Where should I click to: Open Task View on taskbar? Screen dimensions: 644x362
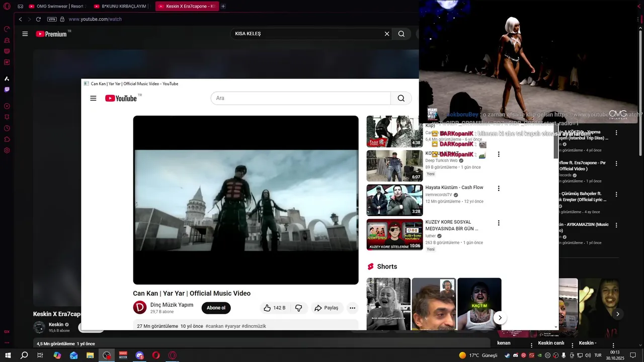[x=40, y=355]
